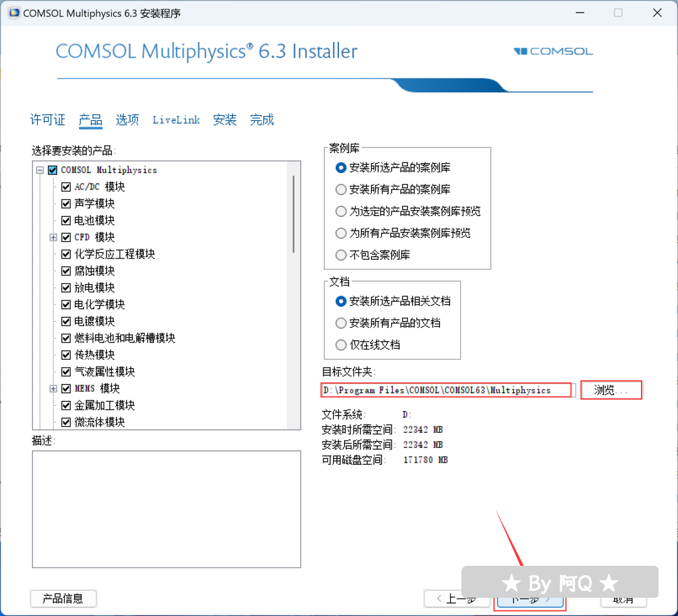
Task: Choose 为所有产品安装案例库预览 option
Action: [402, 233]
